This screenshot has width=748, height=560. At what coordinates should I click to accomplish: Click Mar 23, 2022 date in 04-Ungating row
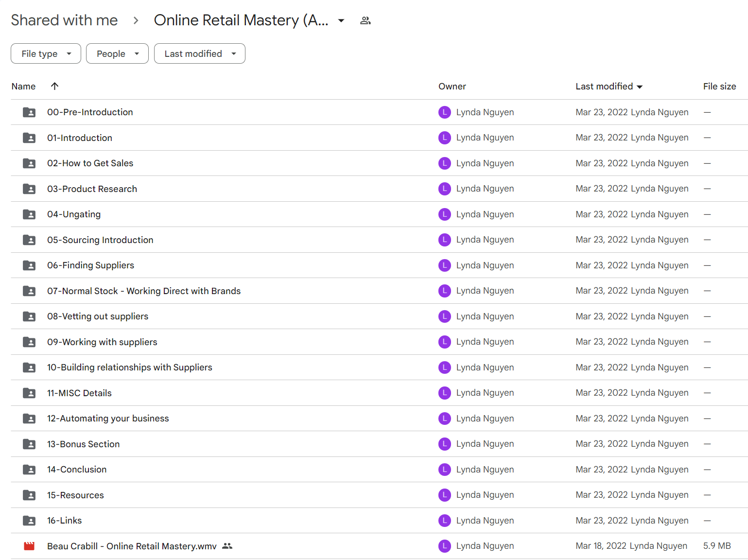[x=602, y=214]
